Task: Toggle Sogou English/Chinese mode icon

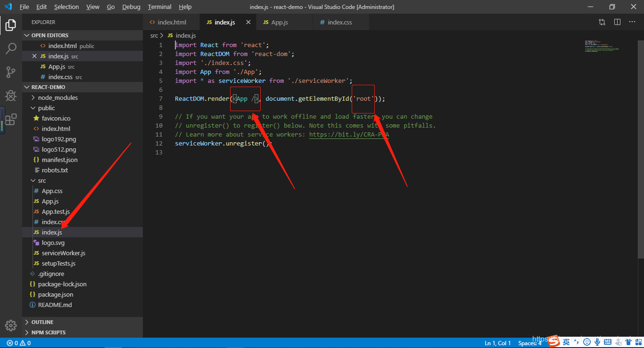Action: coord(566,341)
